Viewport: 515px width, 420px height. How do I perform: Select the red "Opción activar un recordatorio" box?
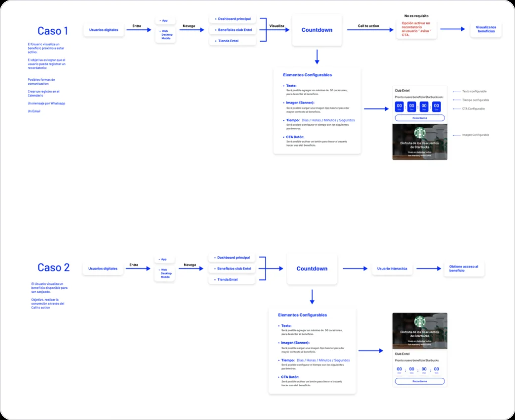click(x=416, y=29)
